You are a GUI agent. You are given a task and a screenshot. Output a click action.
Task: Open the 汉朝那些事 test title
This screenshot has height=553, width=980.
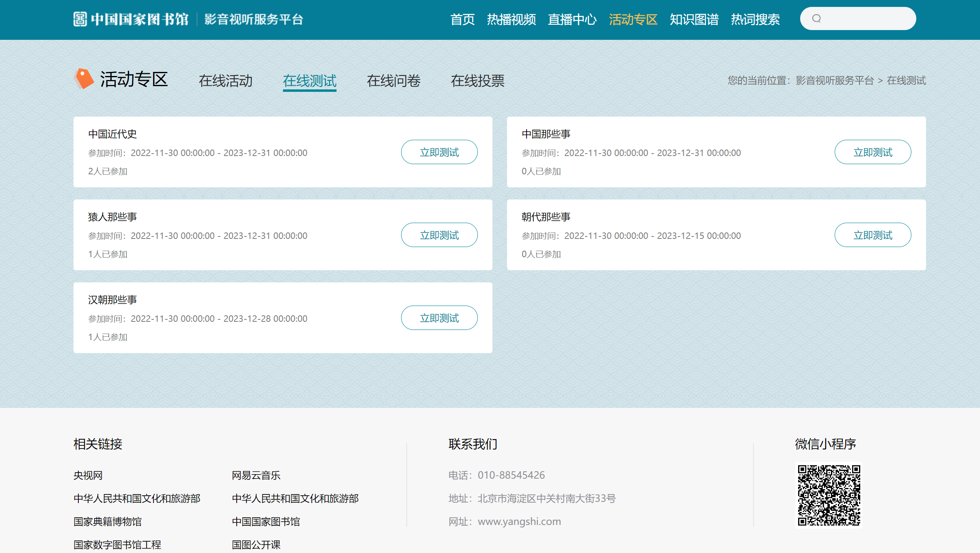(112, 300)
